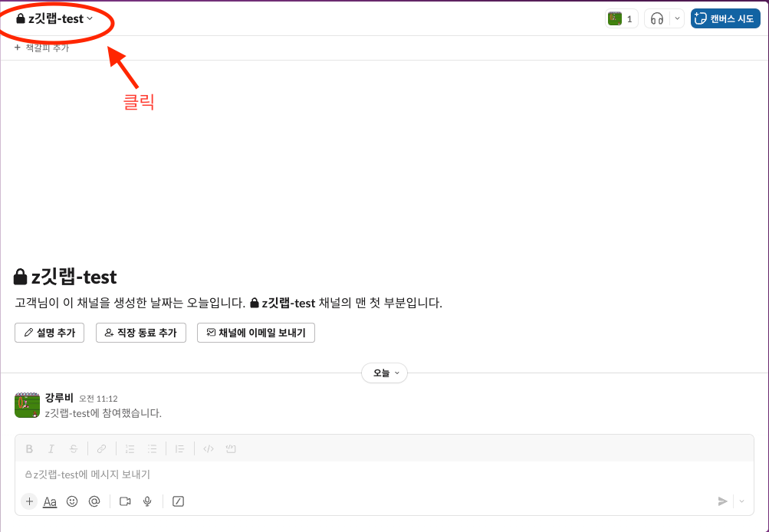This screenshot has width=769, height=532.
Task: Click the 책갈피 추가 bookmark button
Action: [x=42, y=48]
